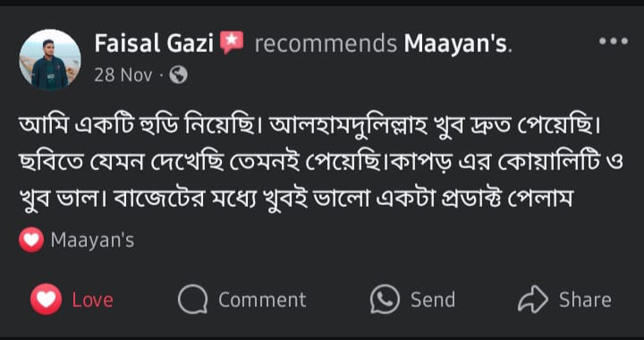Image resolution: width=644 pixels, height=340 pixels.
Task: Click the Bengali review post text
Action: click(x=321, y=164)
